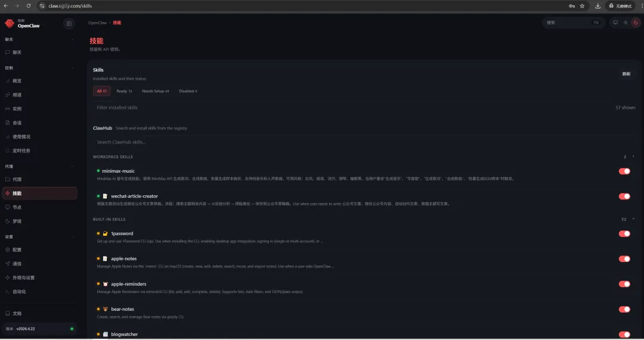The width and height of the screenshot is (644, 340).
Task: Collapse the 代理 sidebar section header
Action: pyautogui.click(x=39, y=166)
